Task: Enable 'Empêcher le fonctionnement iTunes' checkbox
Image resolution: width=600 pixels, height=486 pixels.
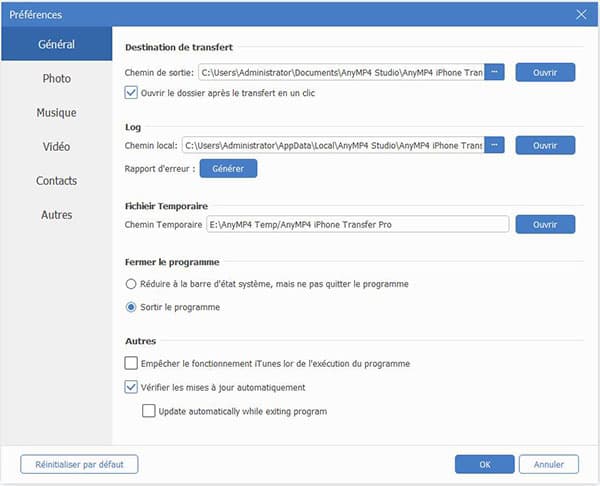Action: click(x=131, y=363)
